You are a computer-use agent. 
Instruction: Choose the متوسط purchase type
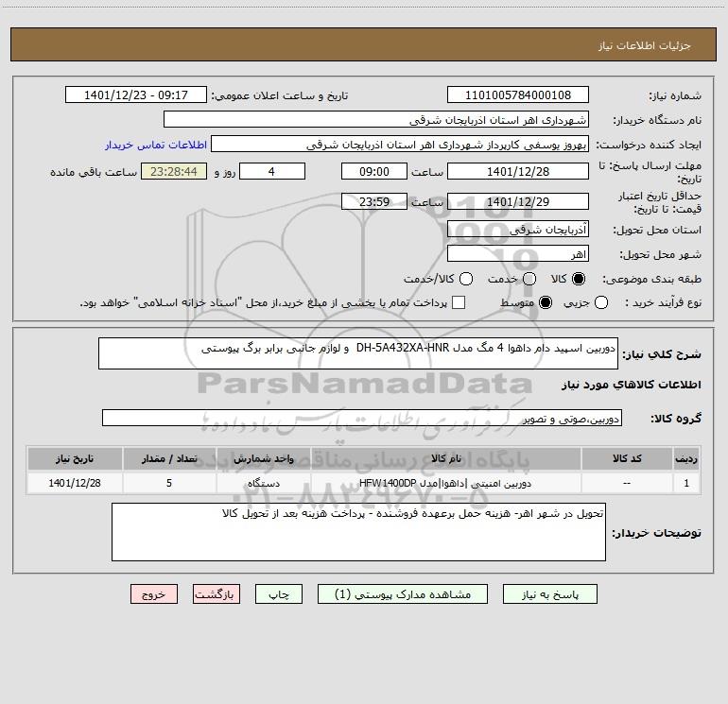pos(546,302)
